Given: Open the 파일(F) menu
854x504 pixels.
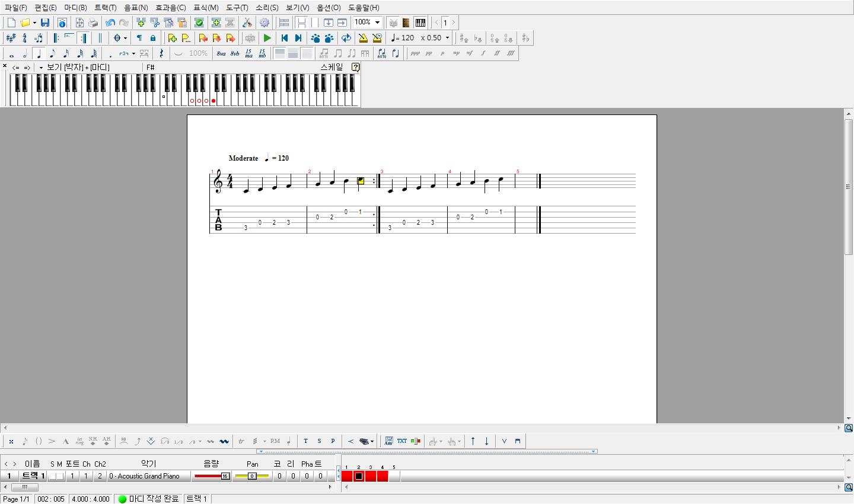Looking at the screenshot, I should point(15,8).
